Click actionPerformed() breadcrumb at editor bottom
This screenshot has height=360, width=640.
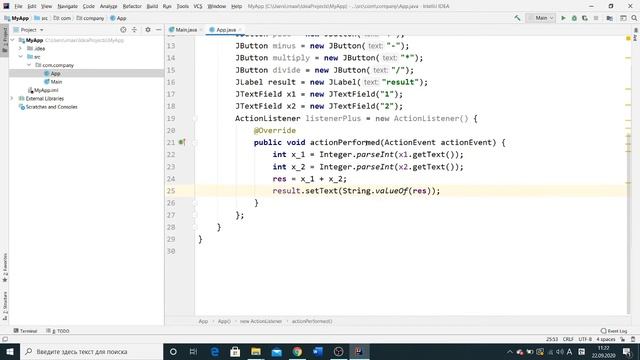(x=312, y=321)
